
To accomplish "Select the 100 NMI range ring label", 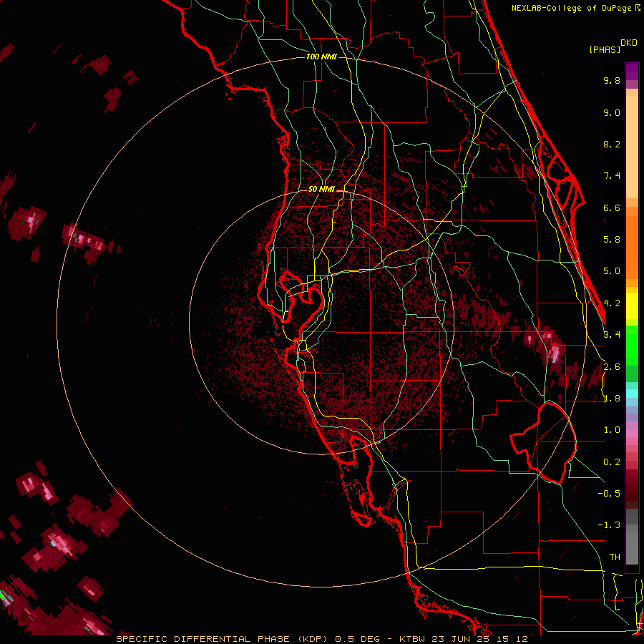I will (321, 57).
